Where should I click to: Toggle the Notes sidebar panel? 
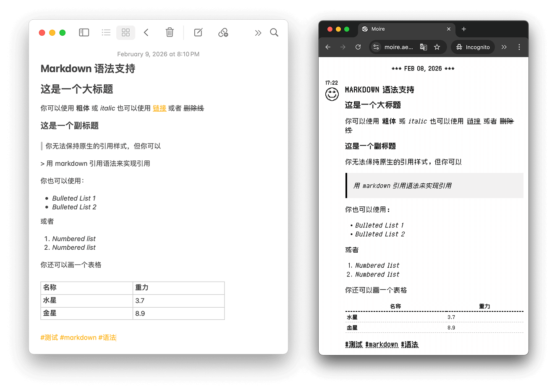[x=84, y=32]
